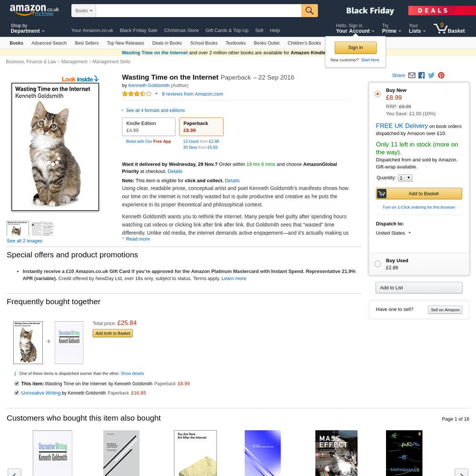Click the orange search magnifier button
476x476 pixels.
tap(309, 10)
